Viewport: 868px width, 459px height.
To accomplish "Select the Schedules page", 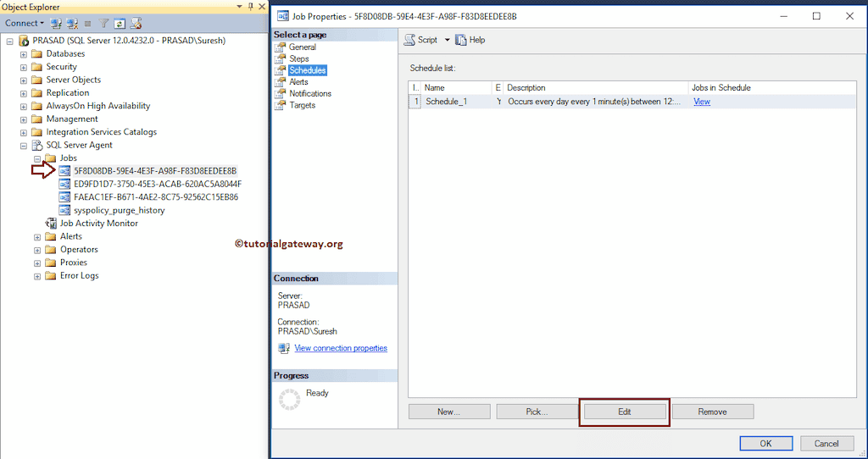I will (x=307, y=70).
